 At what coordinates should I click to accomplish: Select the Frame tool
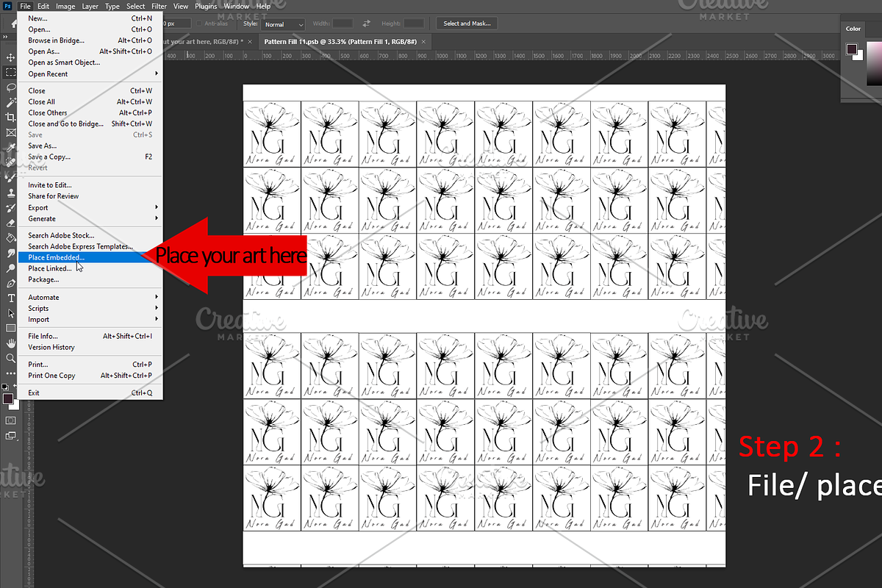click(x=10, y=132)
